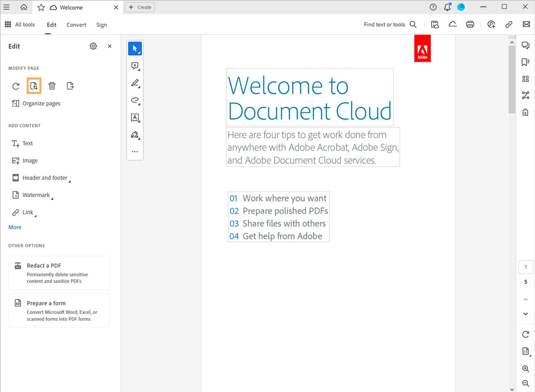Click the Delete page icon
This screenshot has height=392, width=535.
[x=52, y=86]
